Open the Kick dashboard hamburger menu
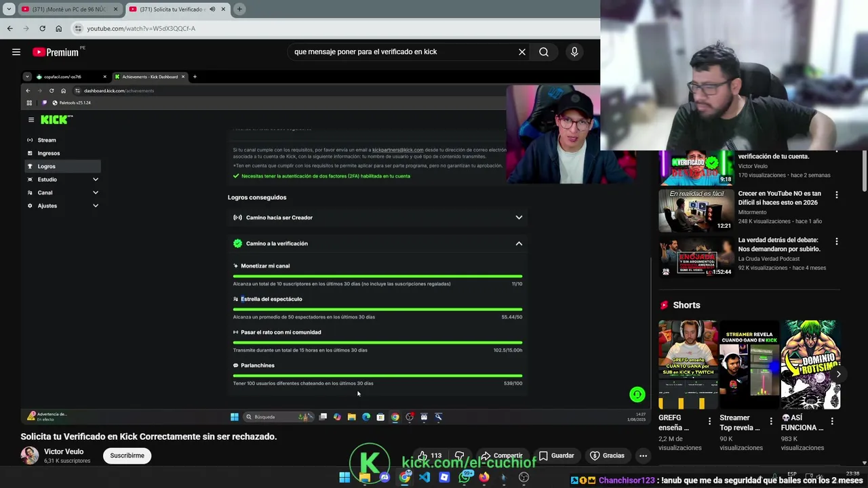Image resolution: width=868 pixels, height=488 pixels. pos(31,120)
